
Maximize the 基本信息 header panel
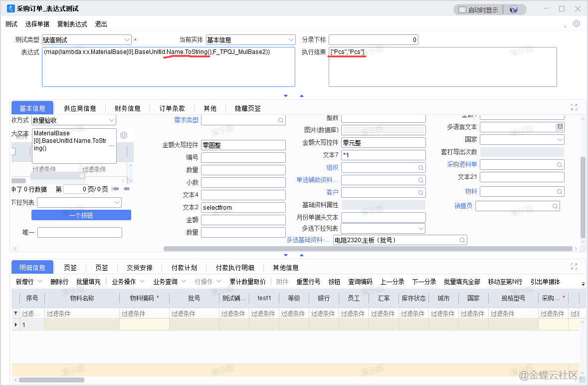click(574, 107)
